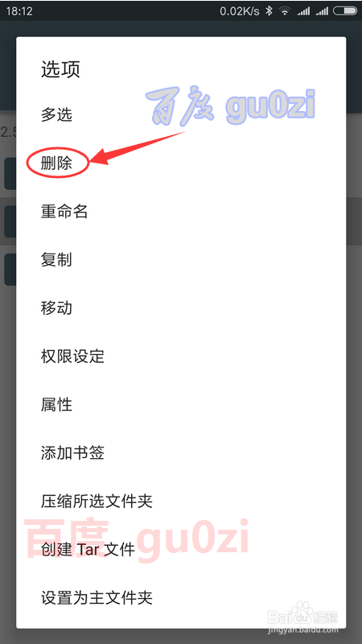Tap the battery icon in status bar

345,11
